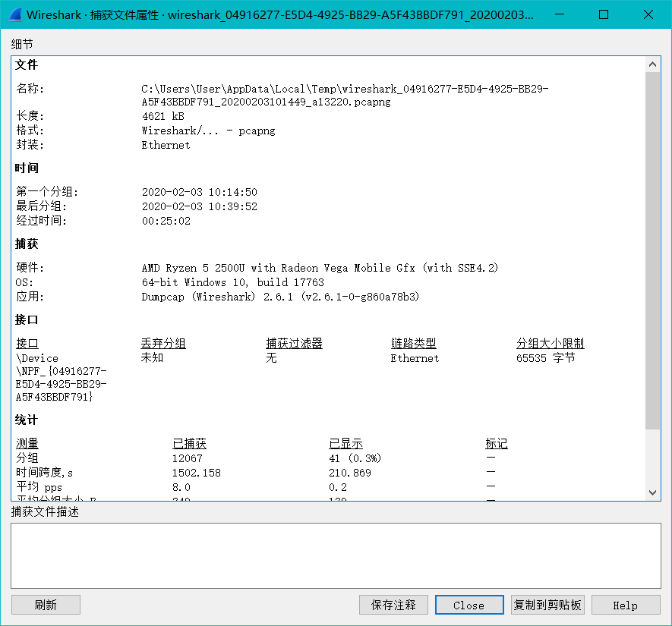
Task: Click the 统计 section heading
Action: tap(27, 420)
